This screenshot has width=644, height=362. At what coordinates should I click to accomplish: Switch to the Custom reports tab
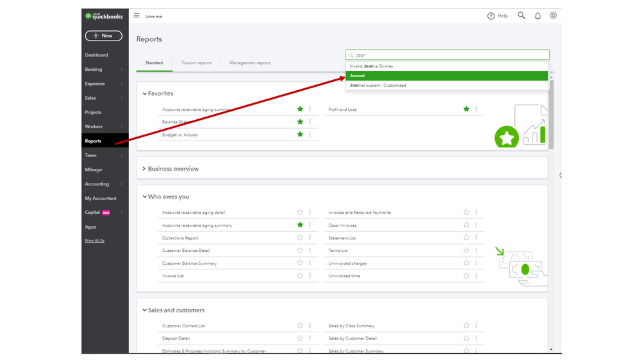pos(196,63)
